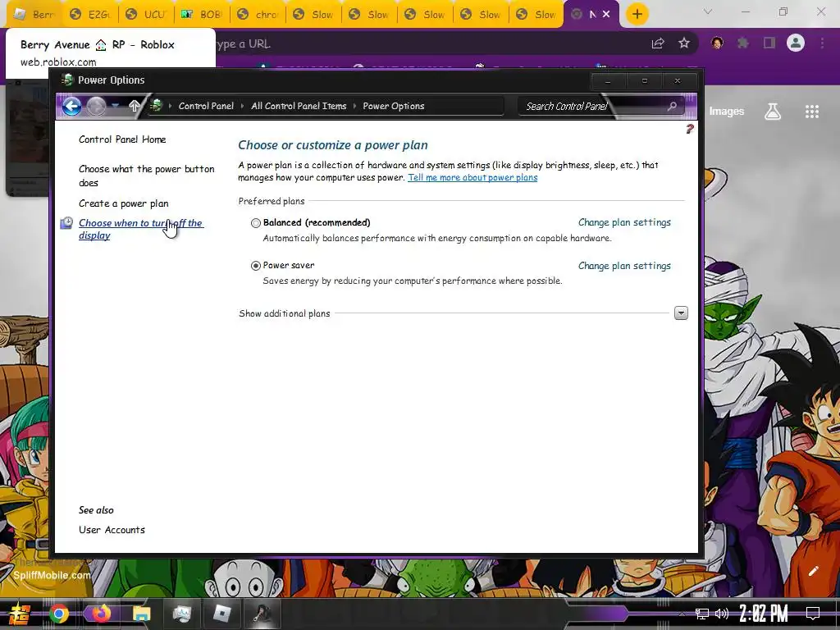The image size is (840, 630).
Task: Click the Power Options title bar icon
Action: 67,80
